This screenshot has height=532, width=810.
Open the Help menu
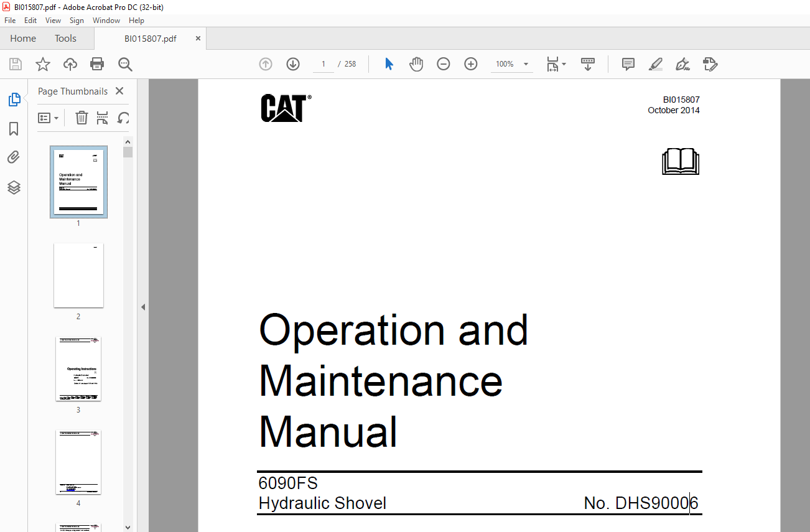click(136, 21)
